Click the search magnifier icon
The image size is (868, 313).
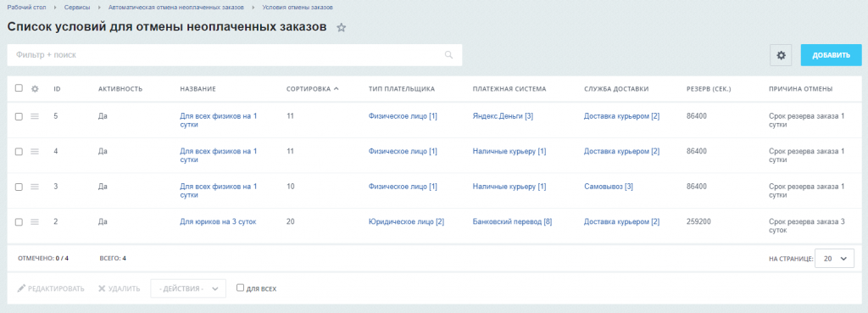pos(448,55)
